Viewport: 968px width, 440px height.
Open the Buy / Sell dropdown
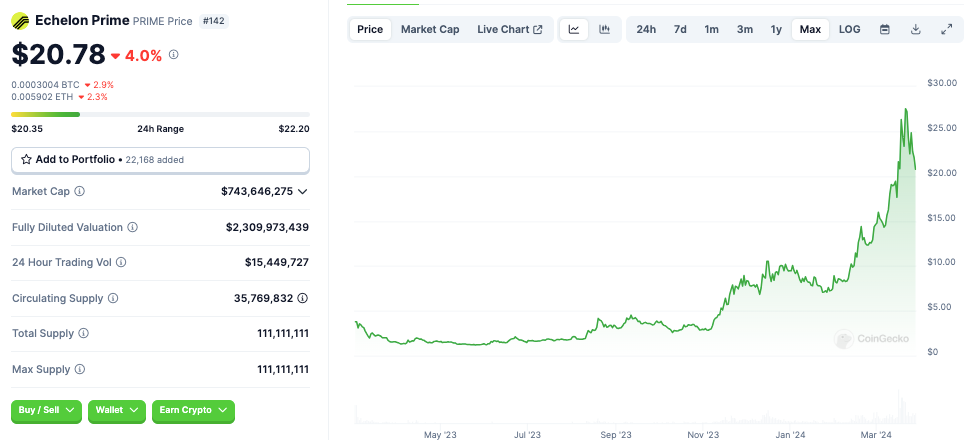point(46,410)
